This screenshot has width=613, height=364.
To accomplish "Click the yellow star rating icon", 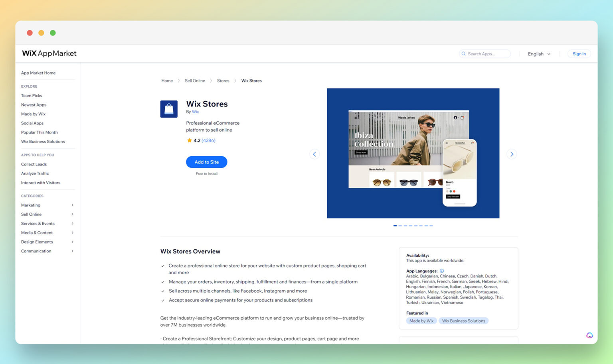I will coord(189,140).
